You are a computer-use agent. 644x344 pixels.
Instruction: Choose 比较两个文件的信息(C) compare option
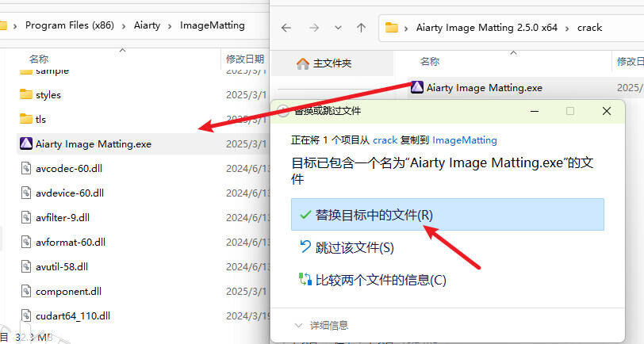(x=381, y=280)
